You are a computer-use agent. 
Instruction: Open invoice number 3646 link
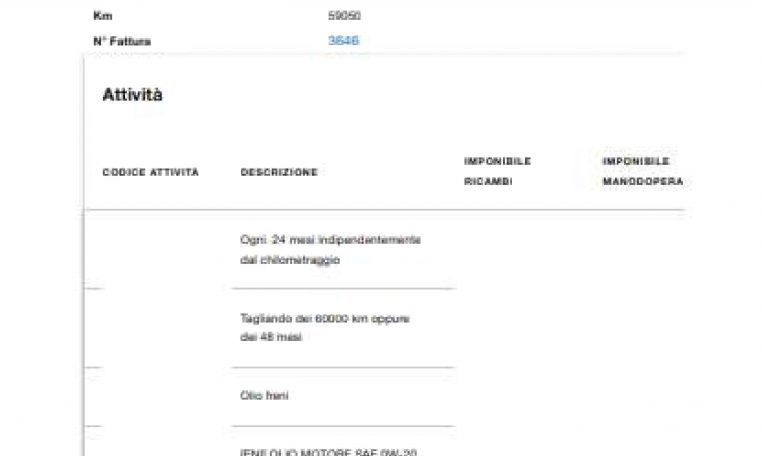point(343,41)
